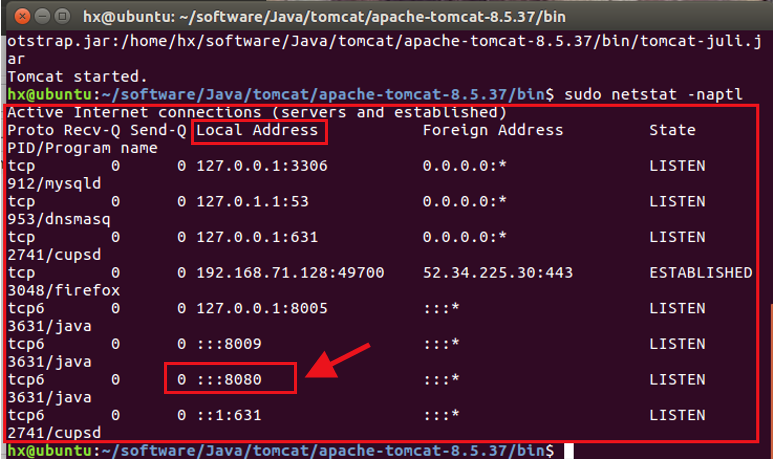
Task: Click local address :::8080
Action: (229, 380)
